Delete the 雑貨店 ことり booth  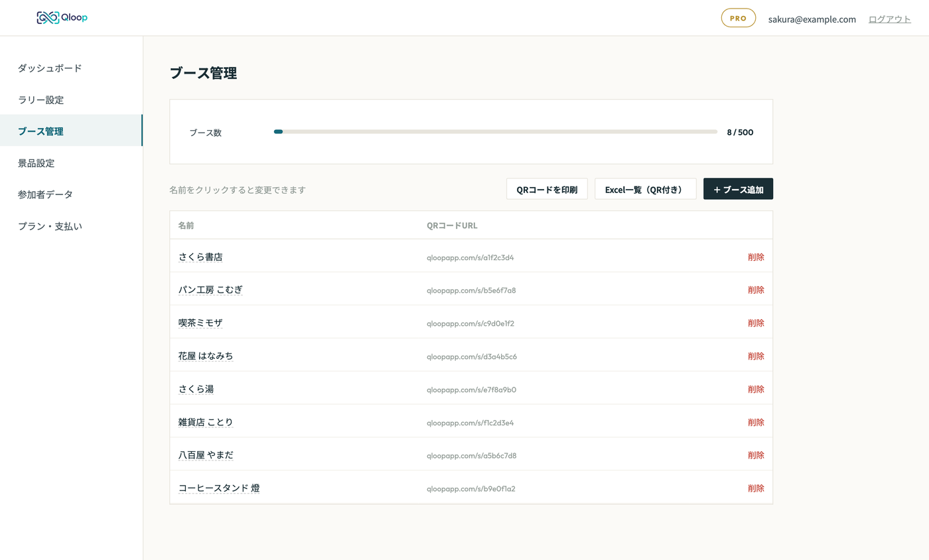point(756,423)
